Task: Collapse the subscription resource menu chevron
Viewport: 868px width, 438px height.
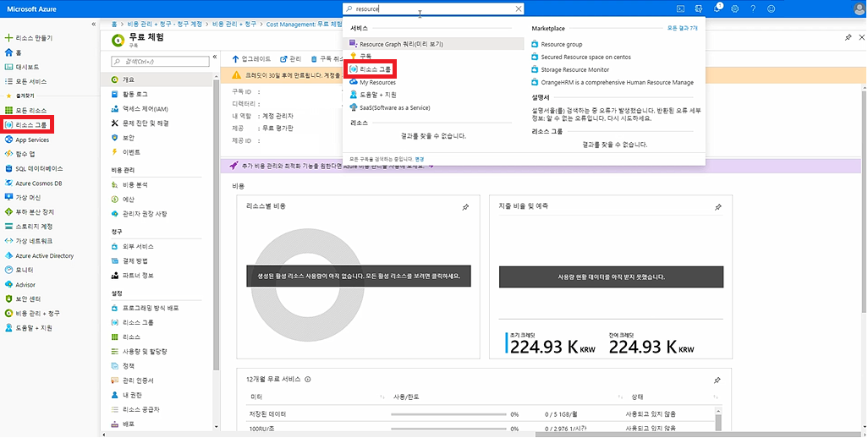Action: tap(216, 57)
